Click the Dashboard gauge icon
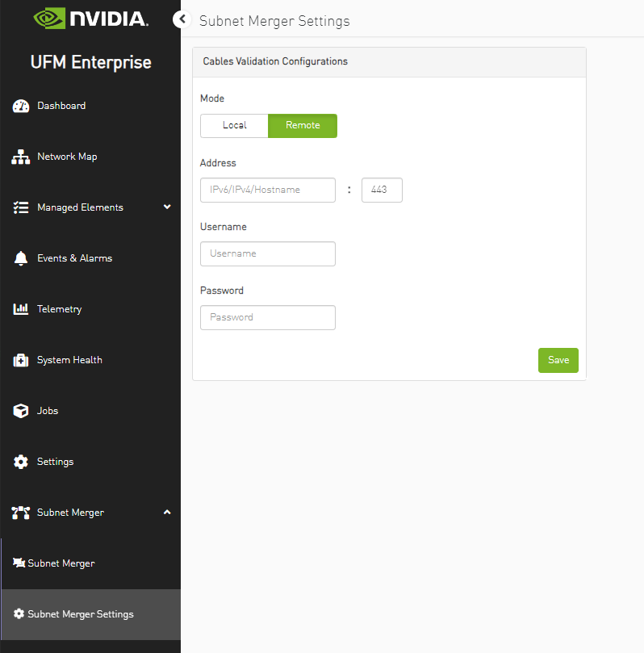The width and height of the screenshot is (644, 653). [x=21, y=107]
